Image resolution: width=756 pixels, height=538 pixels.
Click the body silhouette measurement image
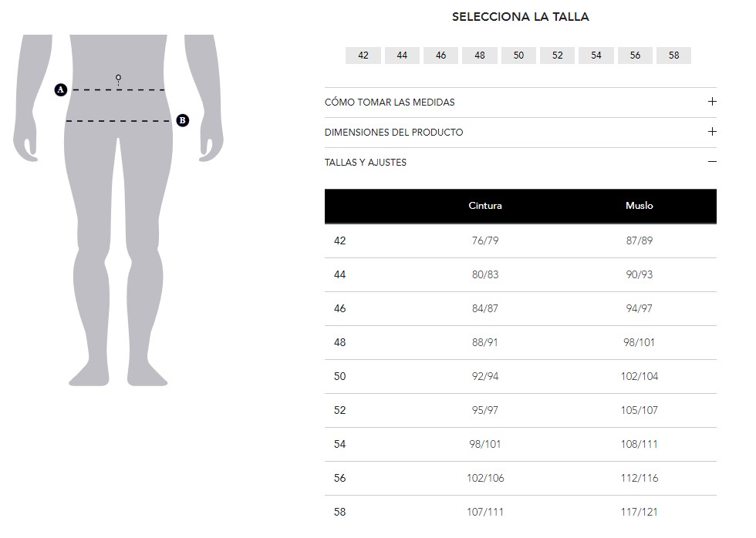(x=118, y=231)
